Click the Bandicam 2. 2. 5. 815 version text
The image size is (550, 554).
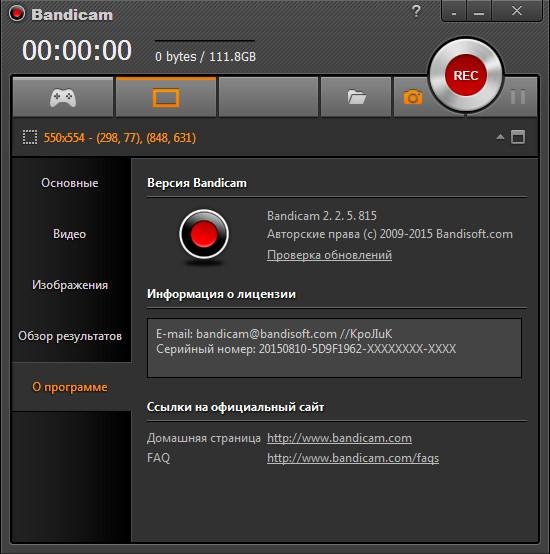click(322, 216)
